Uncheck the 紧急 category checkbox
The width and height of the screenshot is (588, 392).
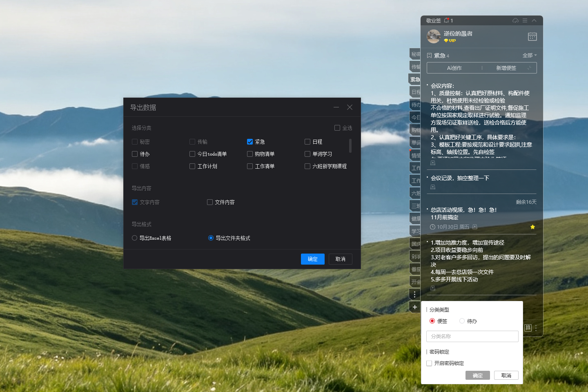[250, 142]
